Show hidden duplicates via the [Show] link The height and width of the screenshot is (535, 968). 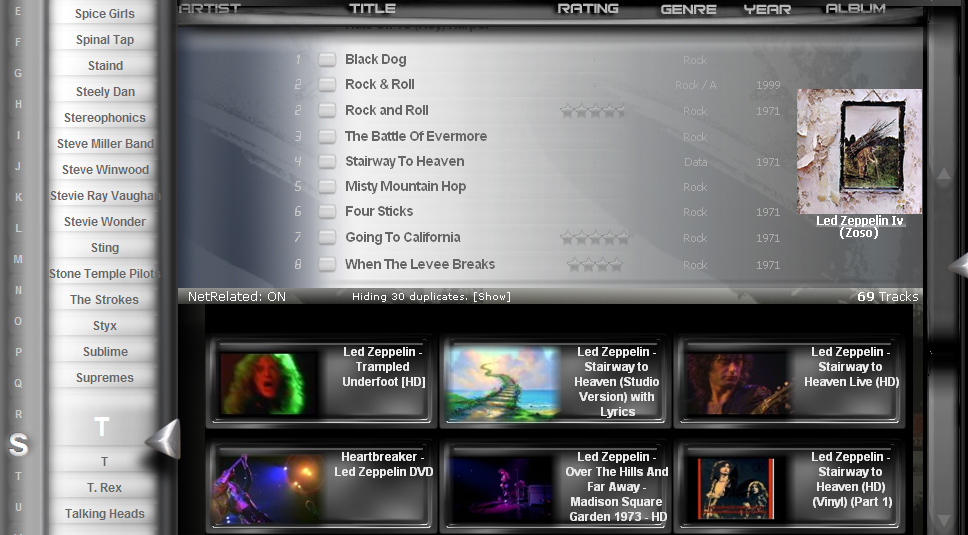click(x=492, y=297)
